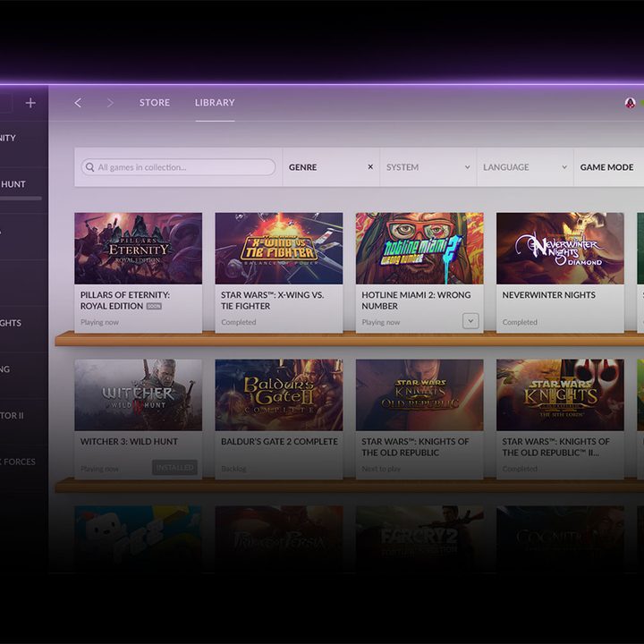Click the Knights of the Old Republic II title
The width and height of the screenshot is (644, 644).
pos(555,447)
